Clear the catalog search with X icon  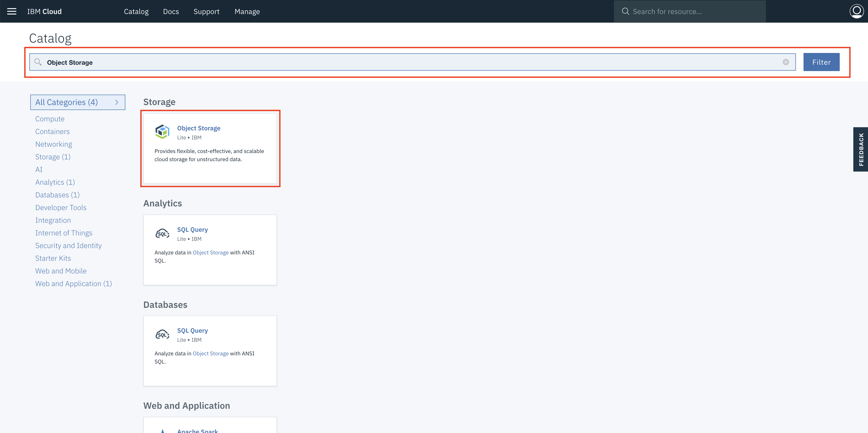pos(785,62)
